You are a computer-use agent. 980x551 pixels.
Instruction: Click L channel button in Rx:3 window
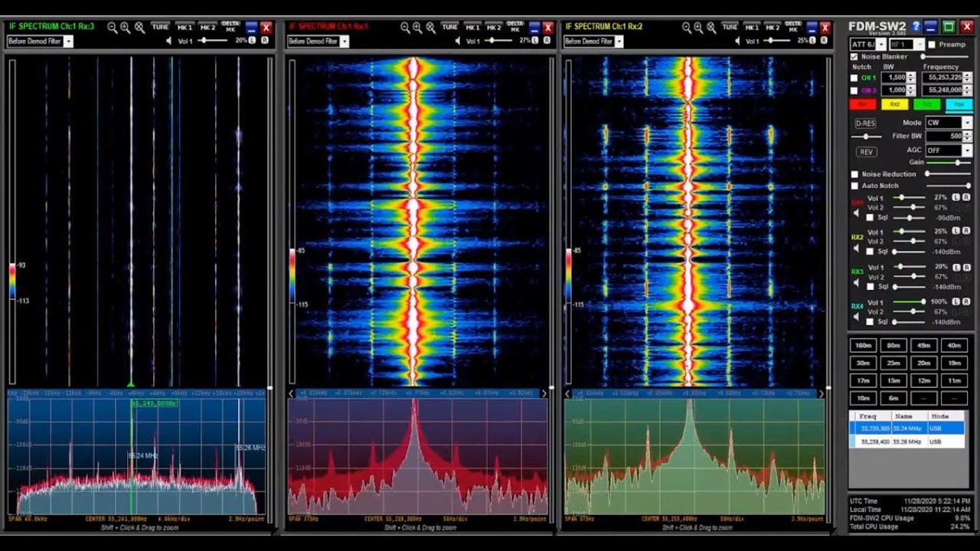[x=253, y=41]
